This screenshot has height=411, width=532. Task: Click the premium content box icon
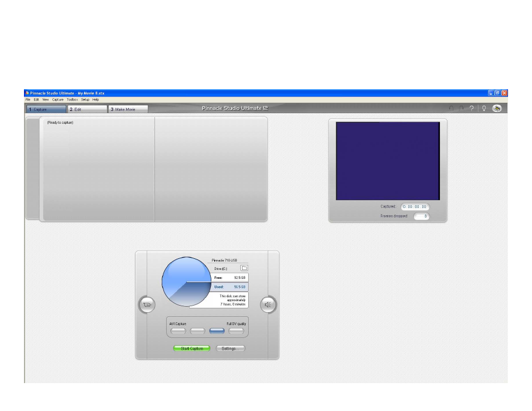(x=497, y=108)
